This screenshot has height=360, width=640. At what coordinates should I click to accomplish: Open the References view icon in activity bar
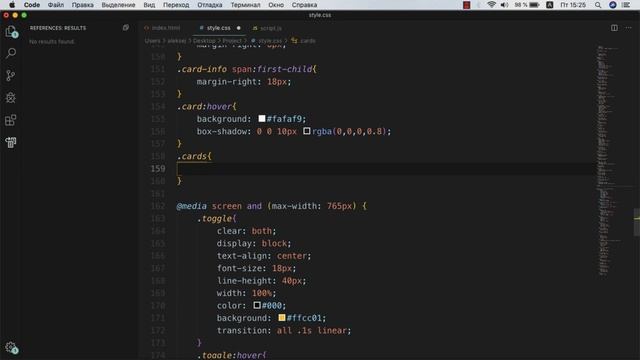click(x=11, y=142)
